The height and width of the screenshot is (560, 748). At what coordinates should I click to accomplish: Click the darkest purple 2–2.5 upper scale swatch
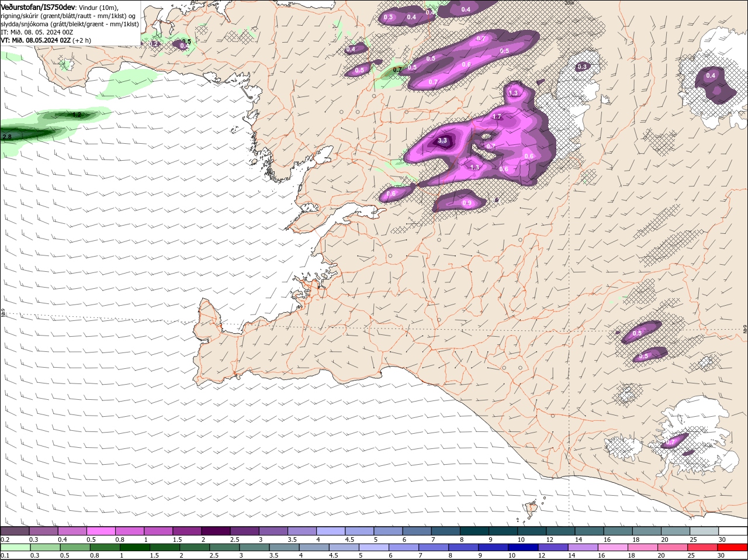pyautogui.click(x=216, y=531)
